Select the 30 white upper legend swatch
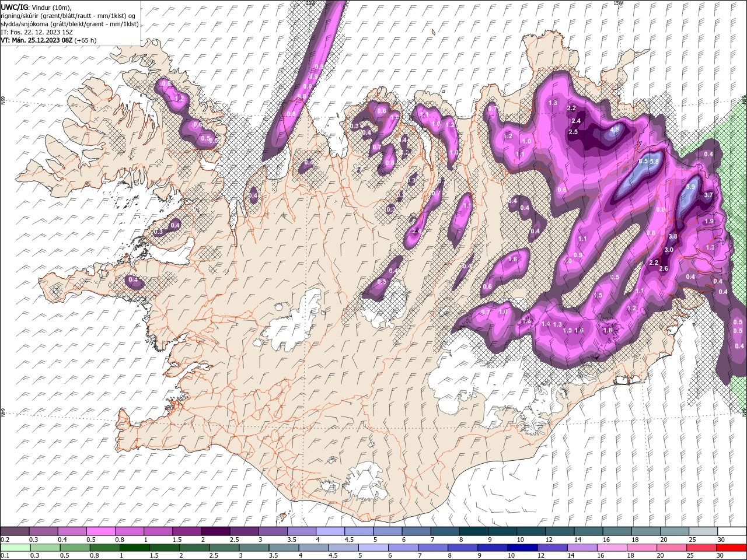This screenshot has height=560, width=747. click(x=732, y=531)
